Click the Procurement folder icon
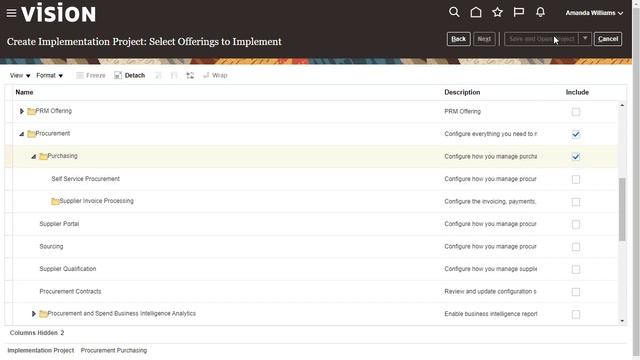 pos(31,134)
